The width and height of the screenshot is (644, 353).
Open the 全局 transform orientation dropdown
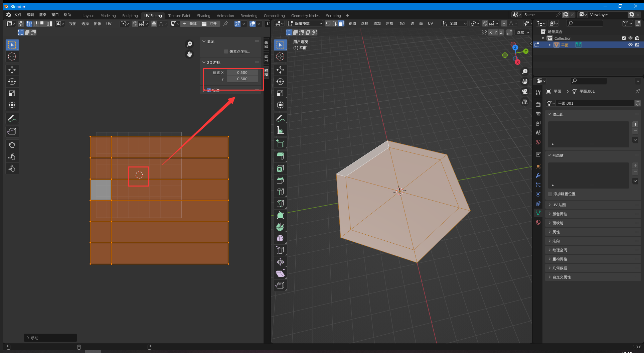point(454,23)
